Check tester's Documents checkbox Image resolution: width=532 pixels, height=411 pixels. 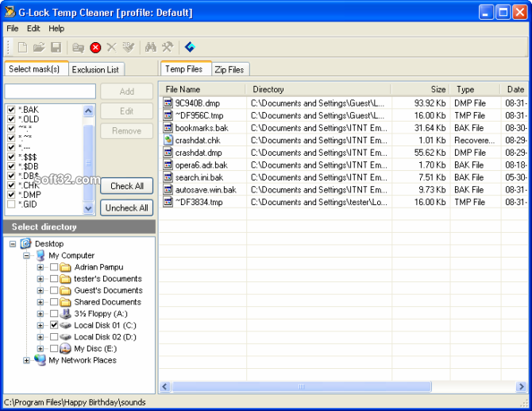(54, 278)
